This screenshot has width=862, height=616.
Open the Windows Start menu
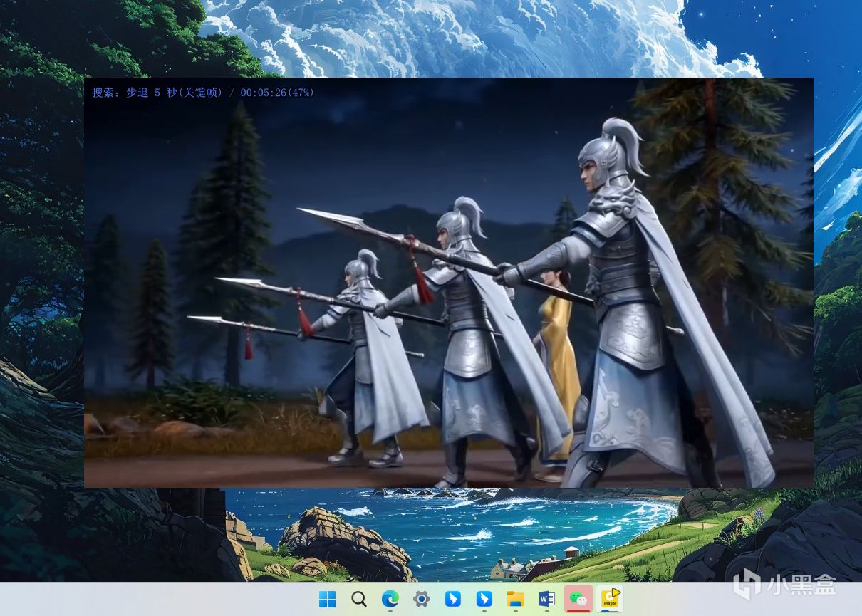[x=328, y=599]
